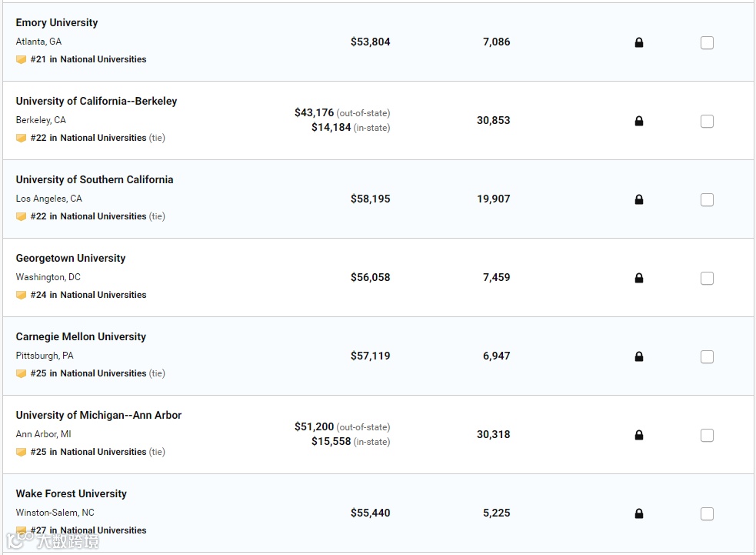Toggle checkbox for University of Michigan--Ann Arbor
756x555 pixels.
click(707, 436)
